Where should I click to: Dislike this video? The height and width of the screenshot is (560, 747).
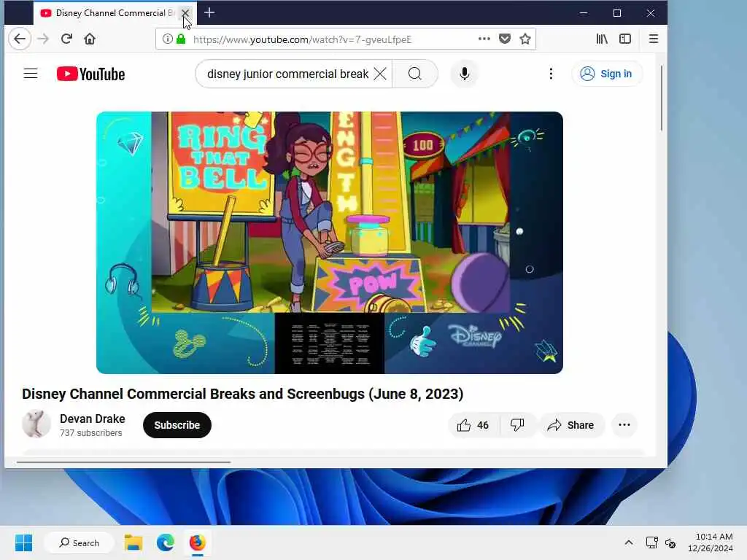coord(517,425)
